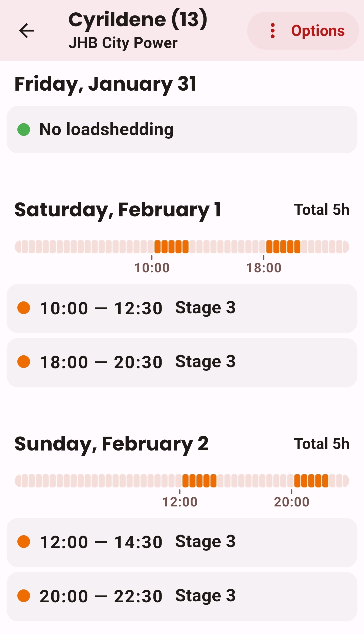The image size is (364, 634).
Task: Tap the orange dot beside 12:00 – 14:30
Action: pos(24,542)
